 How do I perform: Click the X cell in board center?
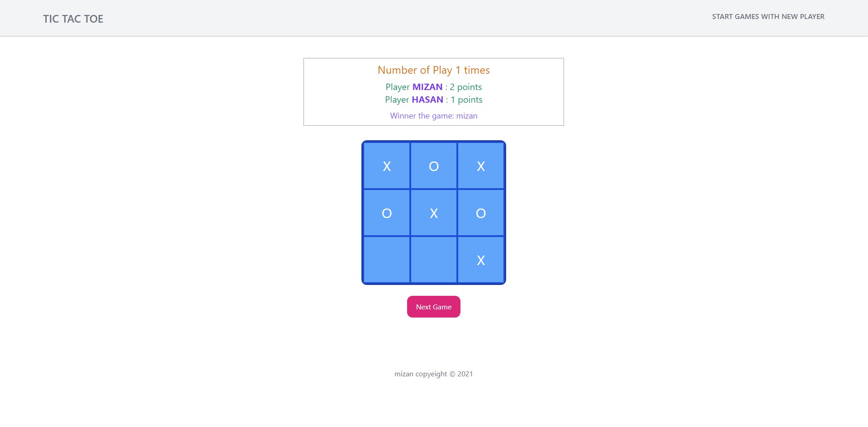tap(433, 213)
